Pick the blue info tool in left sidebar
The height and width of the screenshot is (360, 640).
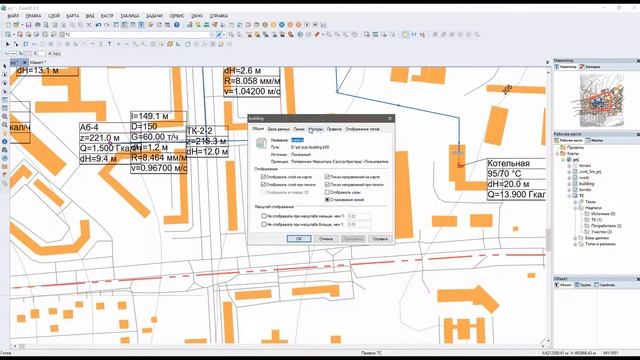pos(4,142)
